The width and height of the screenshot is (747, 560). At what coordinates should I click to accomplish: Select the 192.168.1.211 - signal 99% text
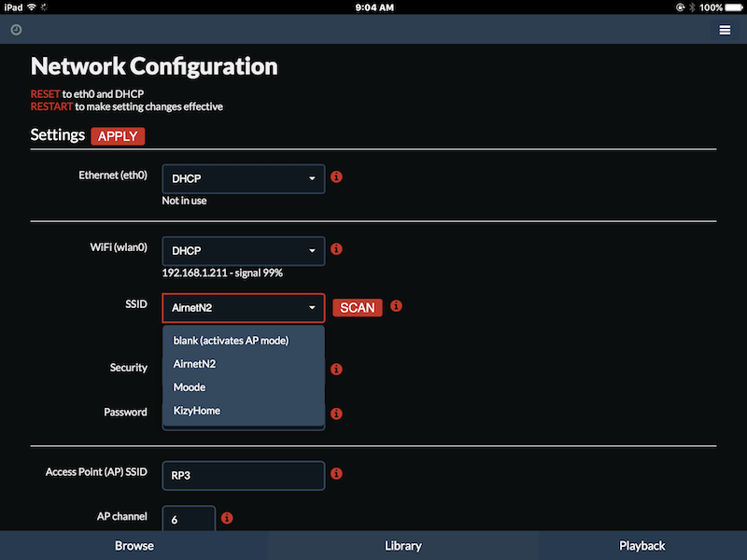[x=222, y=273]
